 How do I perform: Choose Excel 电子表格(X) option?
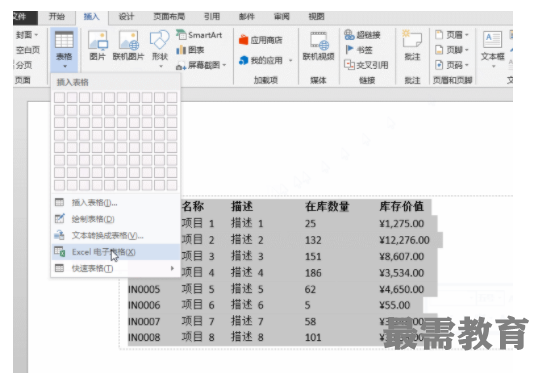(x=115, y=252)
